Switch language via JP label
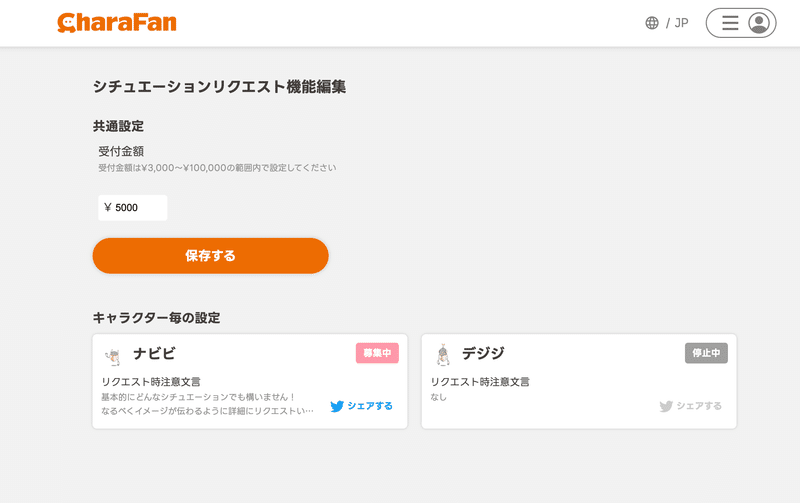 681,23
